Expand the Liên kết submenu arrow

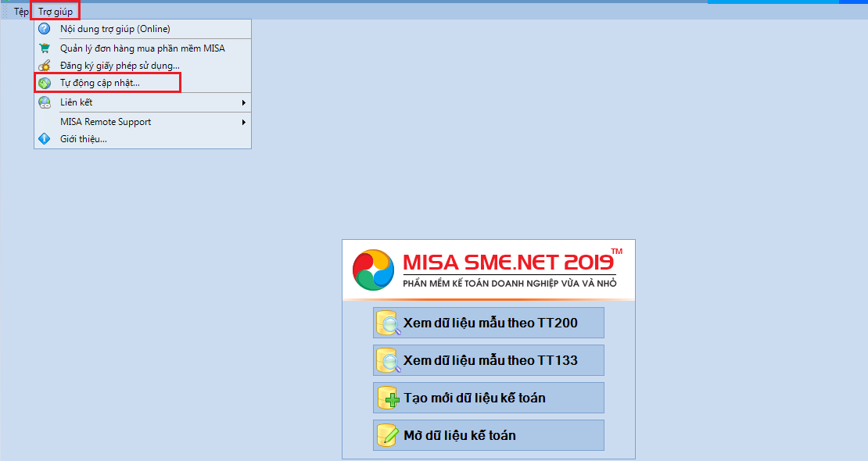point(243,102)
